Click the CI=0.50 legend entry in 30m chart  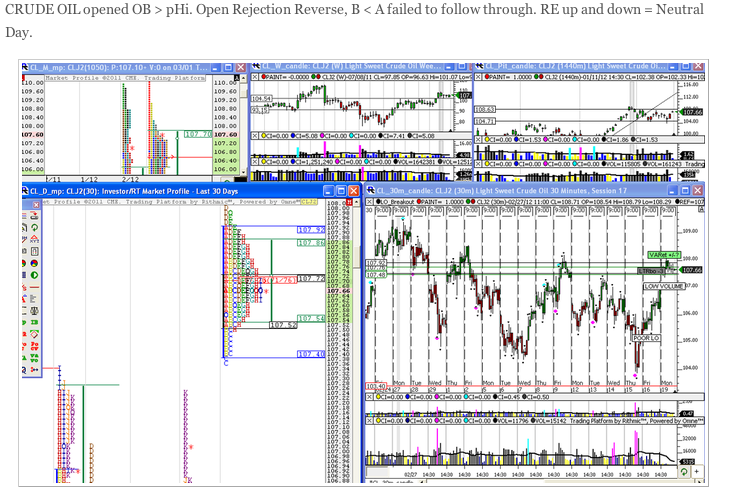[x=536, y=397]
